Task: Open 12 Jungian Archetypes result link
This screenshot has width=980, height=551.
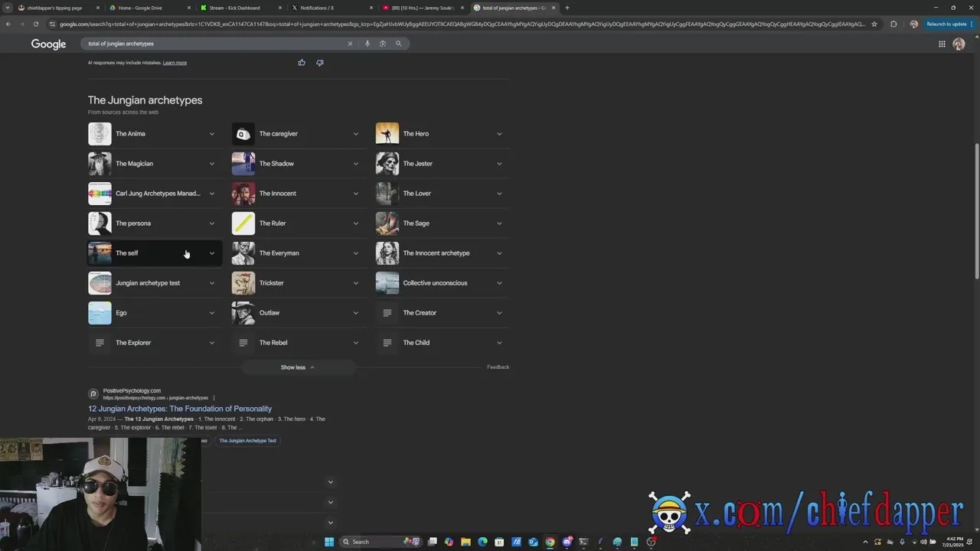Action: point(180,409)
